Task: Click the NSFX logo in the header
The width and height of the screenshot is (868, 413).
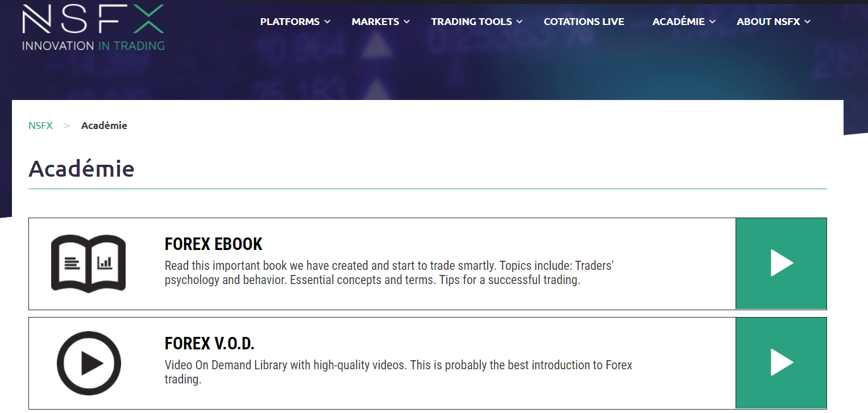Action: tap(93, 27)
